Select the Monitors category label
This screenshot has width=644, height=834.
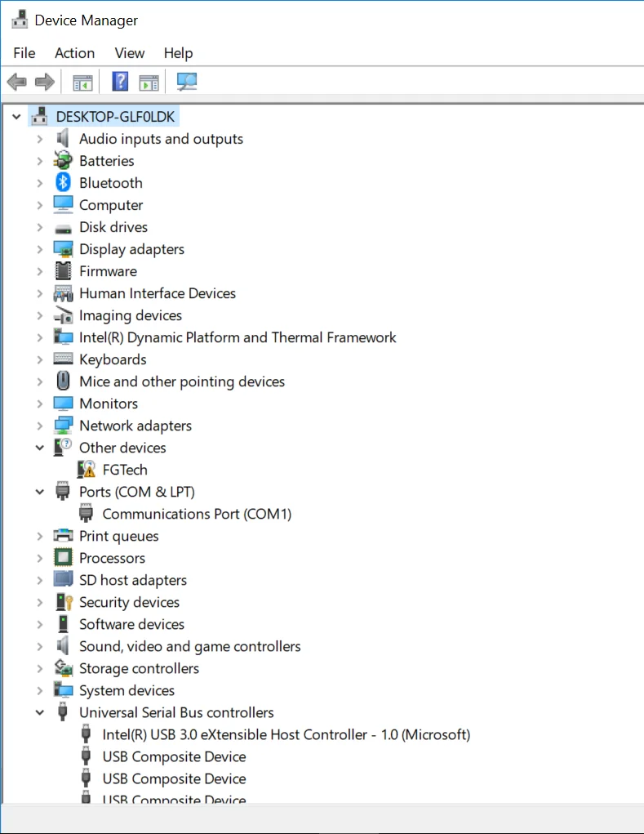pyautogui.click(x=109, y=404)
